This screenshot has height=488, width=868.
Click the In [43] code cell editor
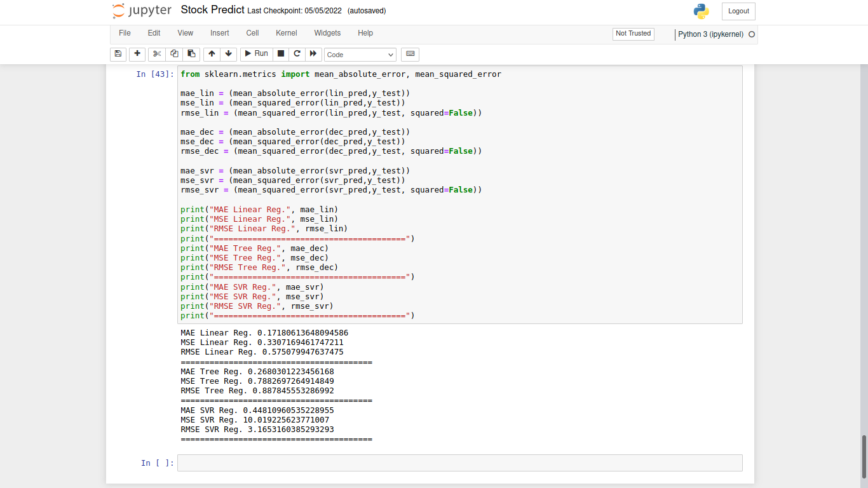click(459, 194)
